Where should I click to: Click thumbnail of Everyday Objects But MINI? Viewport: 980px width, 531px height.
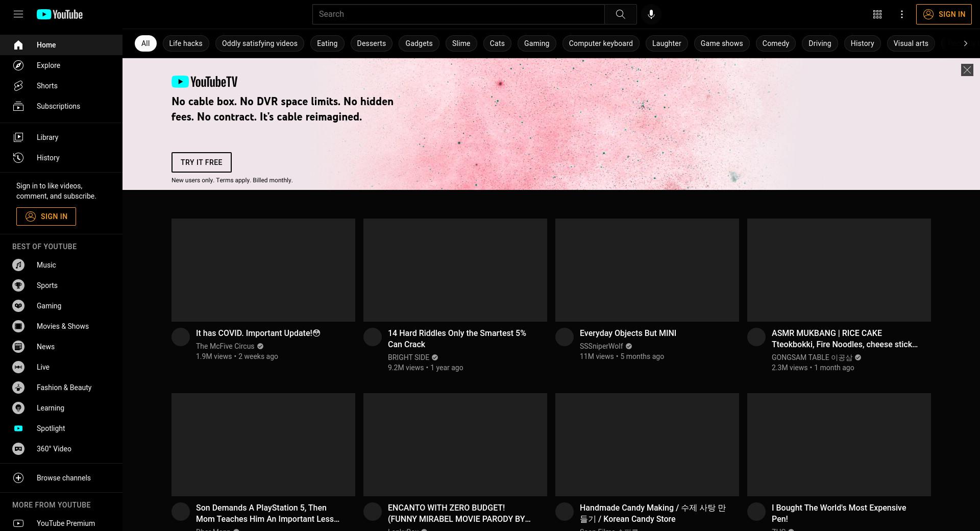pyautogui.click(x=647, y=270)
